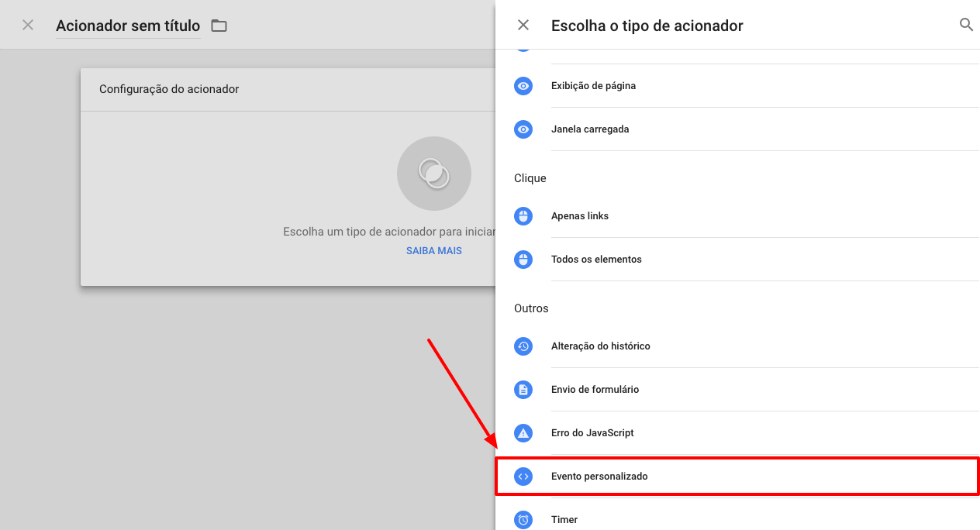The width and height of the screenshot is (980, 530).
Task: Click the Janela carregada eye icon
Action: (523, 129)
